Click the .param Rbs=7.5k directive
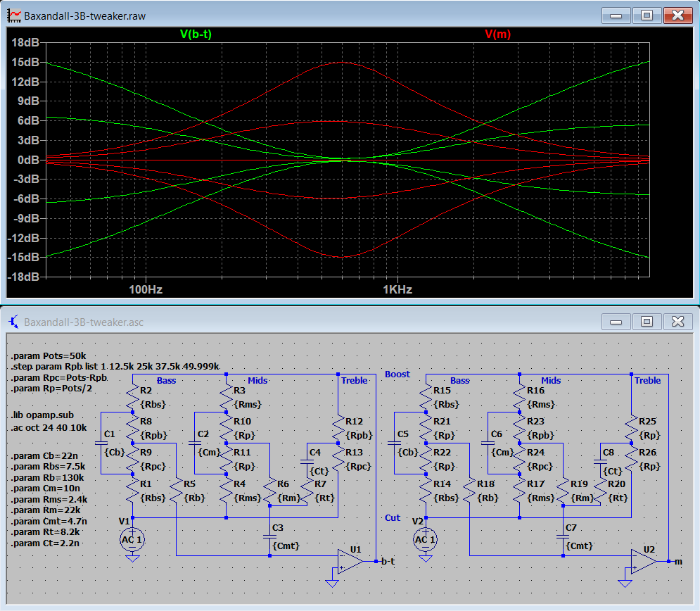The image size is (700, 611). [x=49, y=466]
